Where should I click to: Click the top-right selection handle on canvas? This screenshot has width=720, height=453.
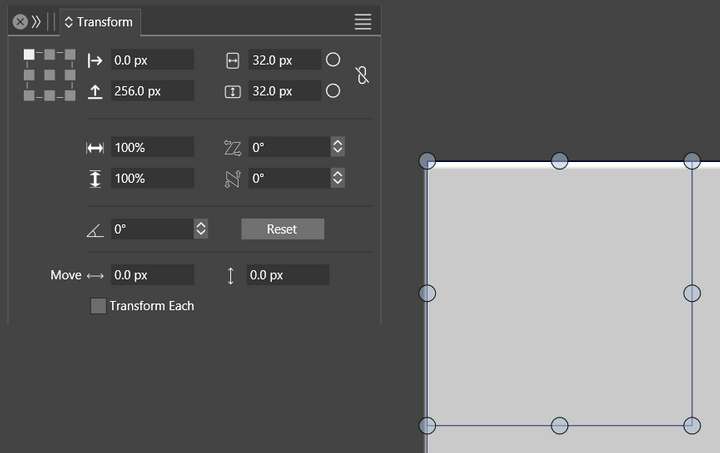pos(692,161)
